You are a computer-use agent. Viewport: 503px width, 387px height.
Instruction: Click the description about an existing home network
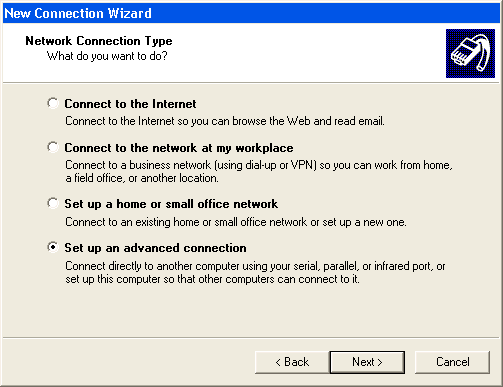236,222
